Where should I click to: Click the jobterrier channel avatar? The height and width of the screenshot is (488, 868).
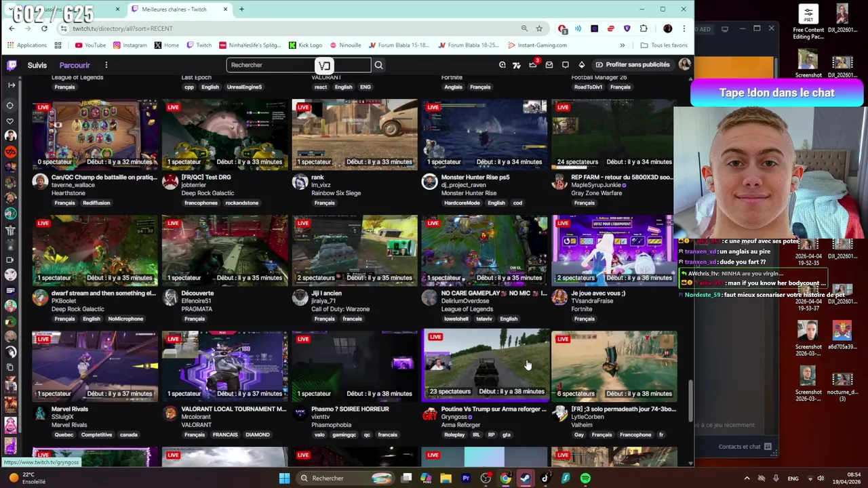pos(170,181)
